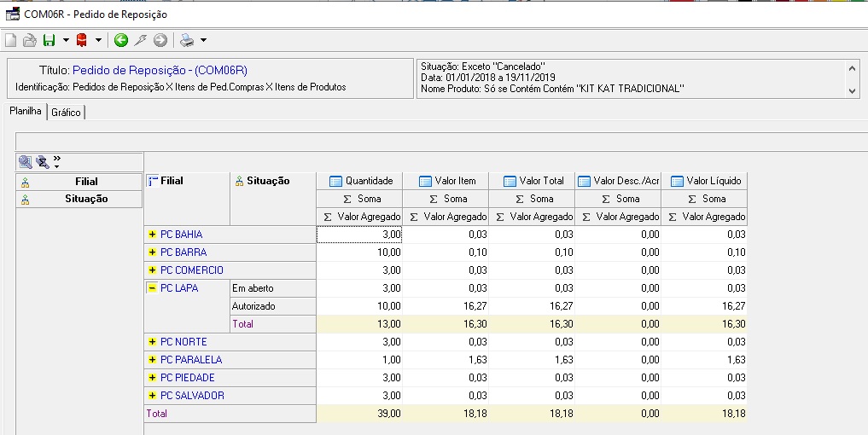Click the Valor Líquido column table icon
The height and width of the screenshot is (435, 868).
[x=677, y=181]
